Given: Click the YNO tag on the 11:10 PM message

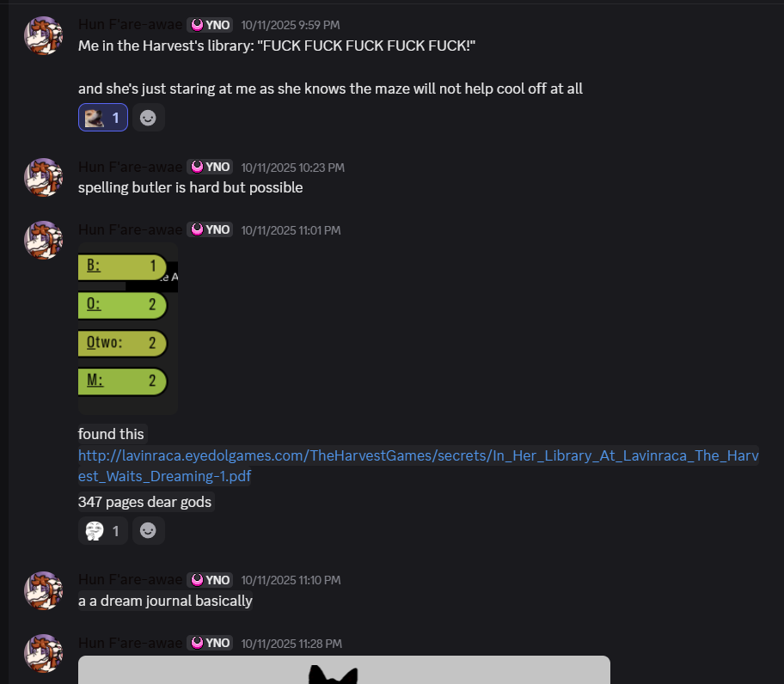Looking at the screenshot, I should [x=210, y=580].
